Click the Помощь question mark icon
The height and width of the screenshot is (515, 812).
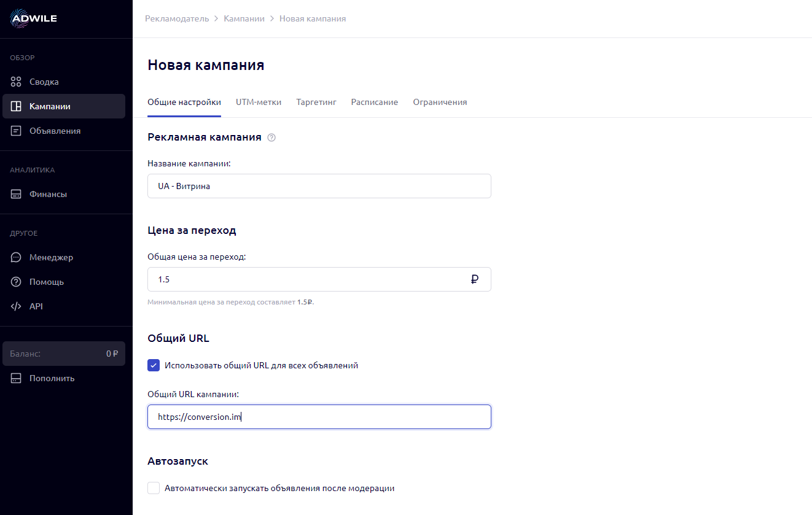click(x=16, y=282)
